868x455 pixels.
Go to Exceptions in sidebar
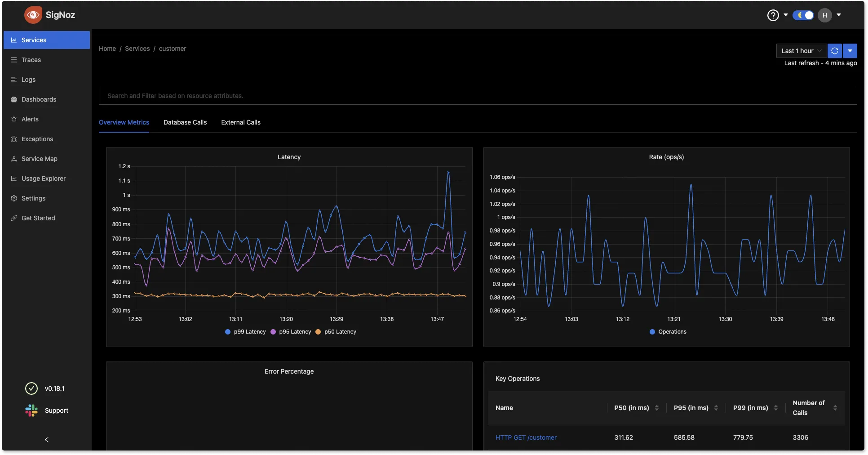pos(37,139)
